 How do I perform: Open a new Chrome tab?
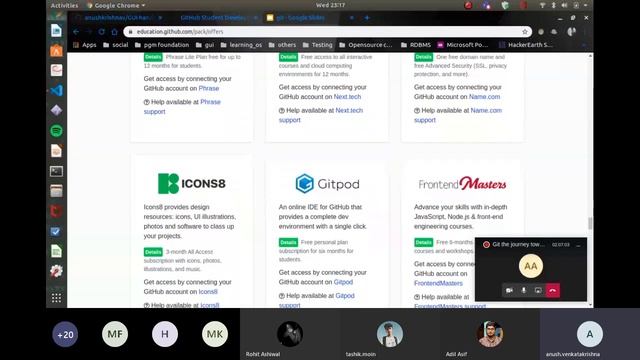(367, 18)
